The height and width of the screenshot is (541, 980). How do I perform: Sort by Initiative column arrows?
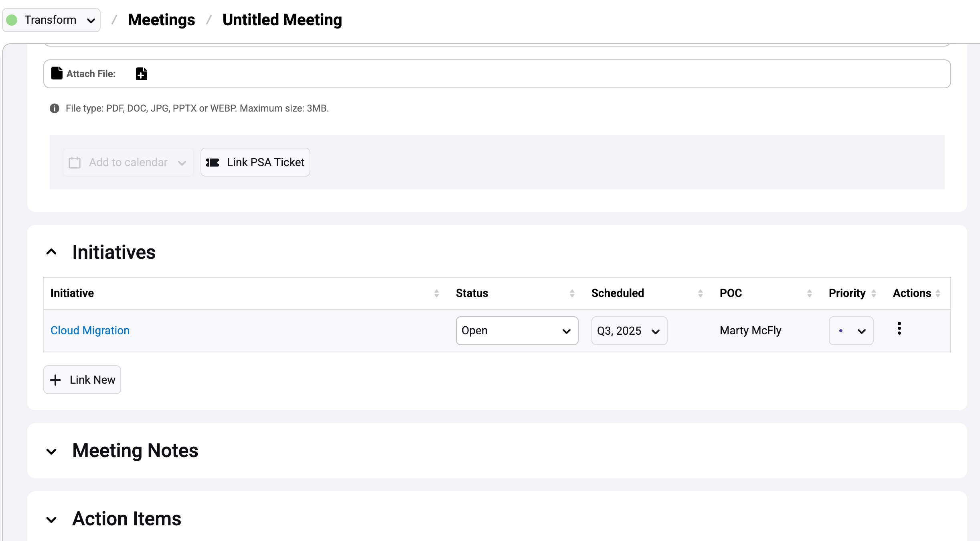[x=437, y=293]
